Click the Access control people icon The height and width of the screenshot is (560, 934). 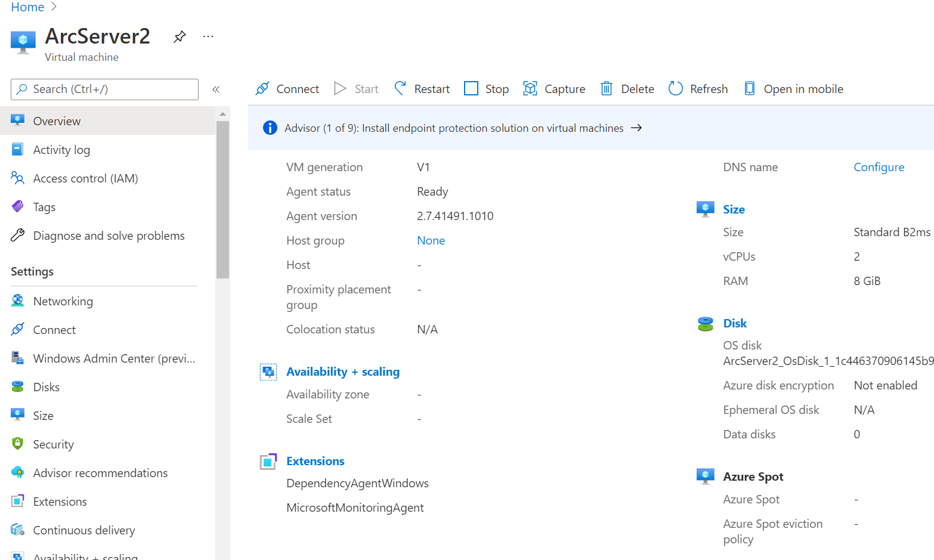(x=18, y=178)
